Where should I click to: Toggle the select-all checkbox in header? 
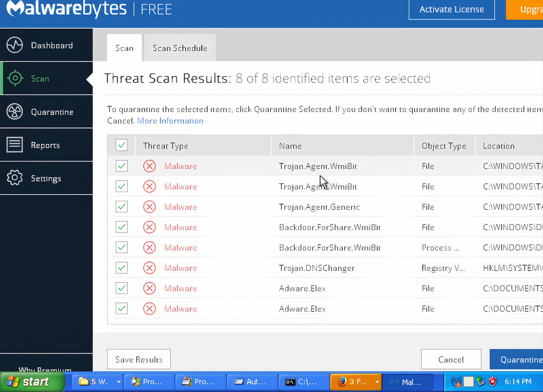click(122, 145)
